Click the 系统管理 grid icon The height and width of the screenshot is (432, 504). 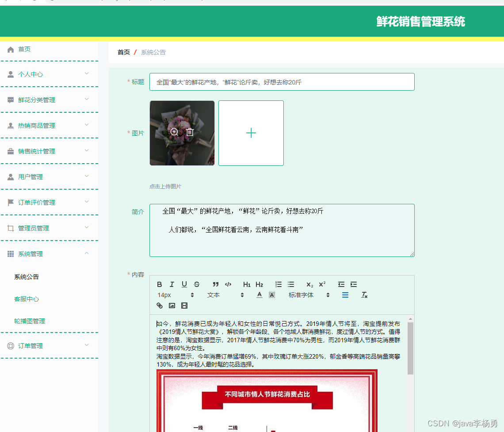[x=11, y=254]
